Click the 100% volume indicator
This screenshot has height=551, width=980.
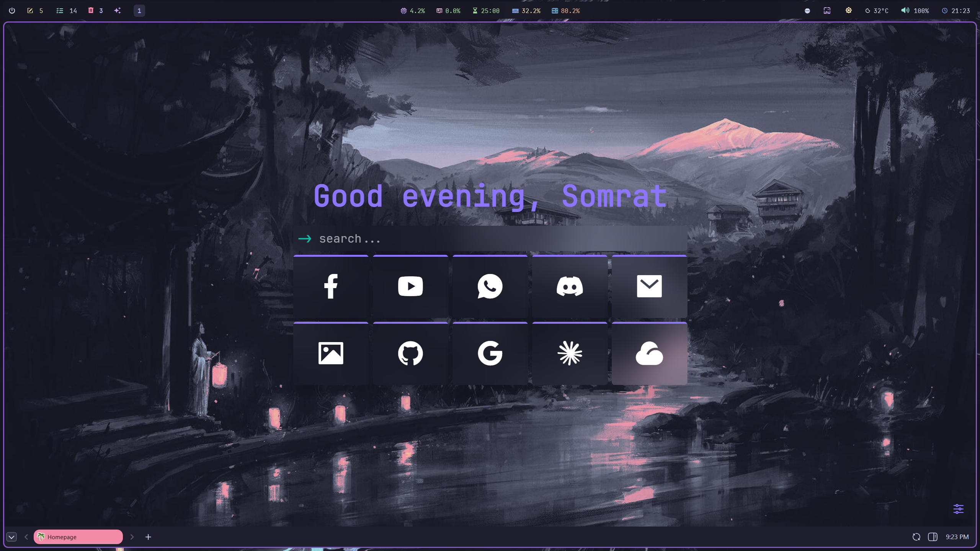click(x=915, y=11)
